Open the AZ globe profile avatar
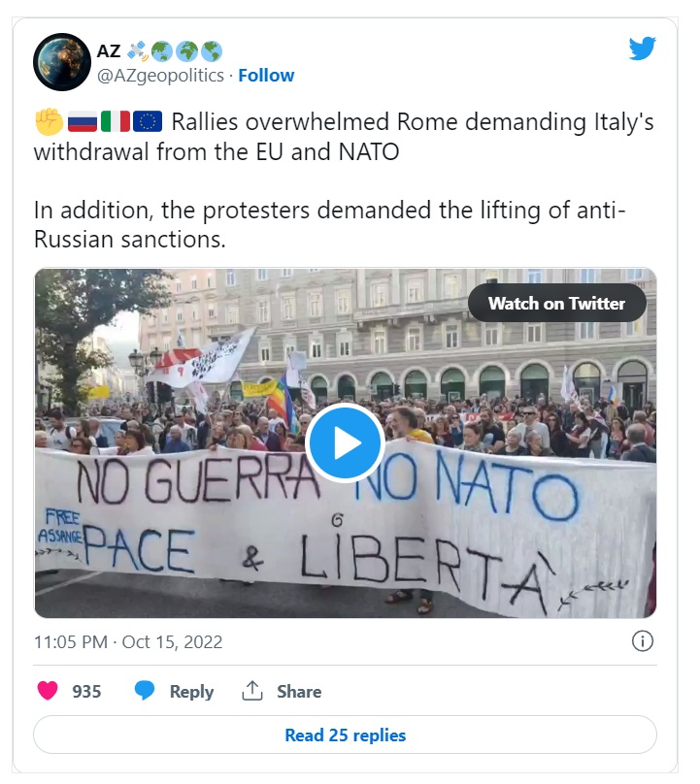 point(62,62)
